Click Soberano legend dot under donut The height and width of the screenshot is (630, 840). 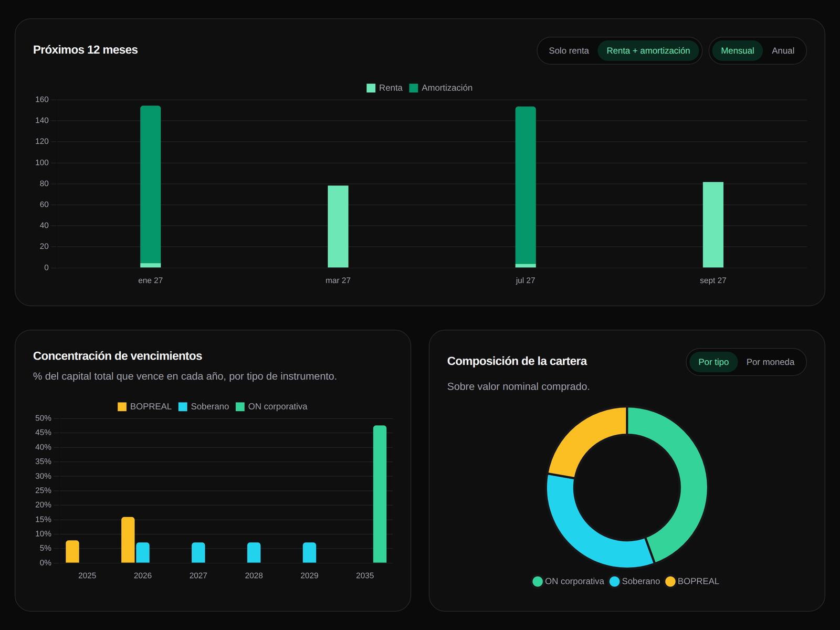pos(614,582)
